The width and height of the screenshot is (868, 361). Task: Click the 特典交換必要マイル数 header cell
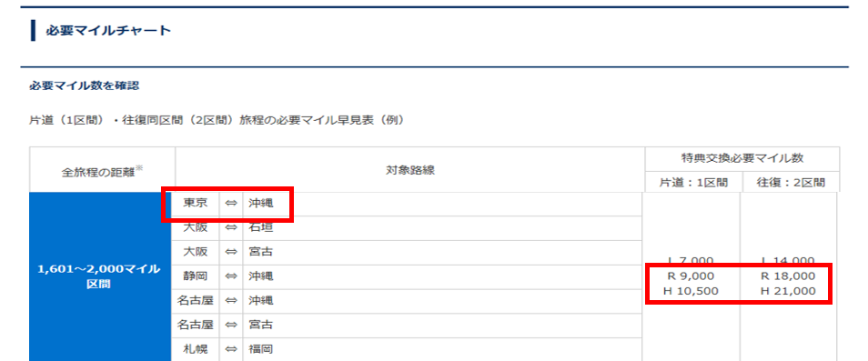coord(742,158)
